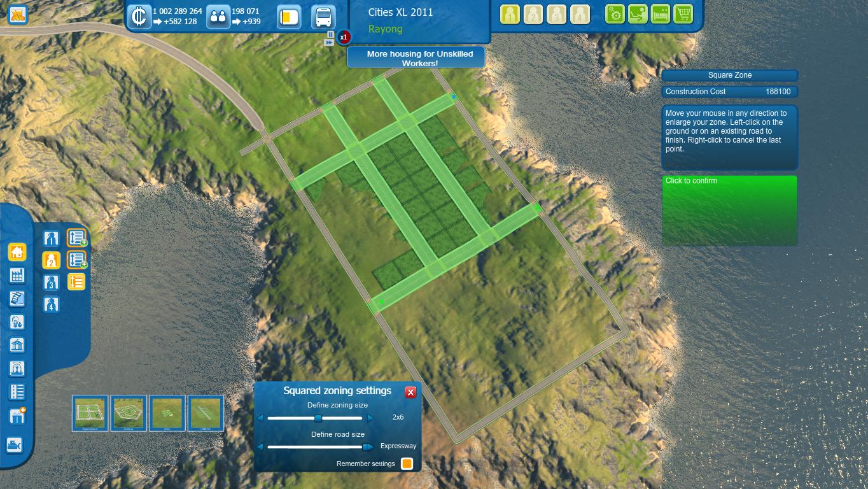Viewport: 868px width, 489px height.
Task: Open the bus transport panel
Action: click(x=323, y=17)
